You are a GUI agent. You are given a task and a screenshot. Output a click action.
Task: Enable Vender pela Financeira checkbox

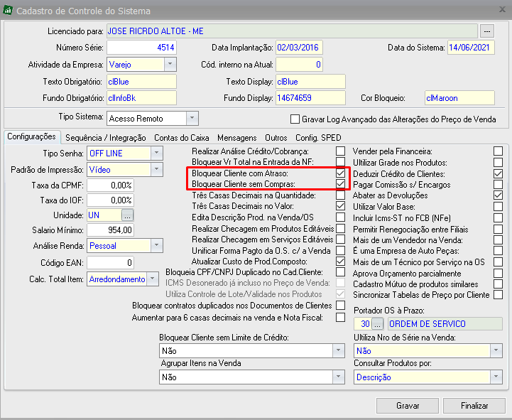(x=498, y=151)
